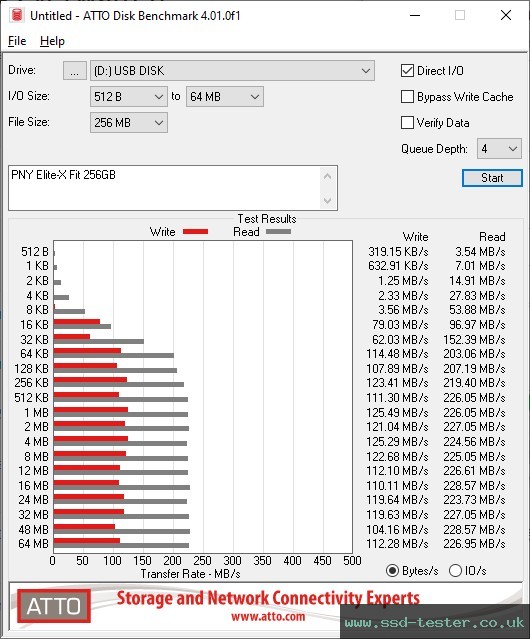Viewport: 530px width, 639px height.
Task: Click the 64 MB row label in chart
Action: (x=33, y=544)
